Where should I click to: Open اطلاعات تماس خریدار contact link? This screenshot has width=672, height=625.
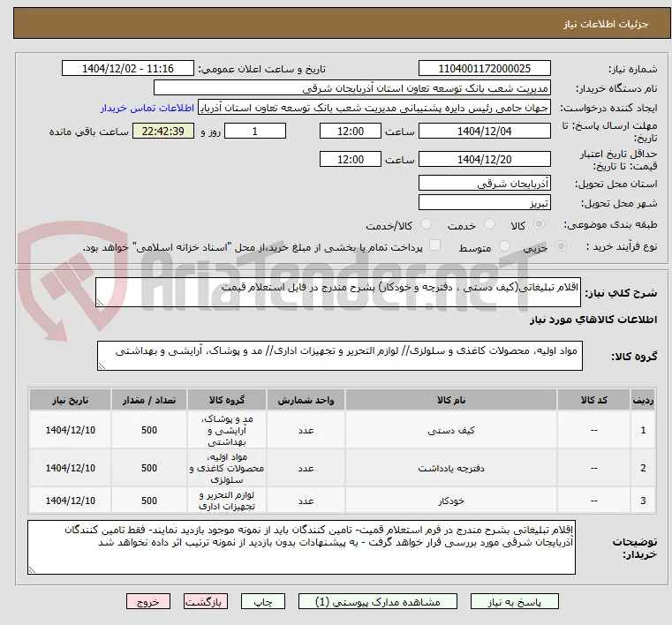(147, 108)
